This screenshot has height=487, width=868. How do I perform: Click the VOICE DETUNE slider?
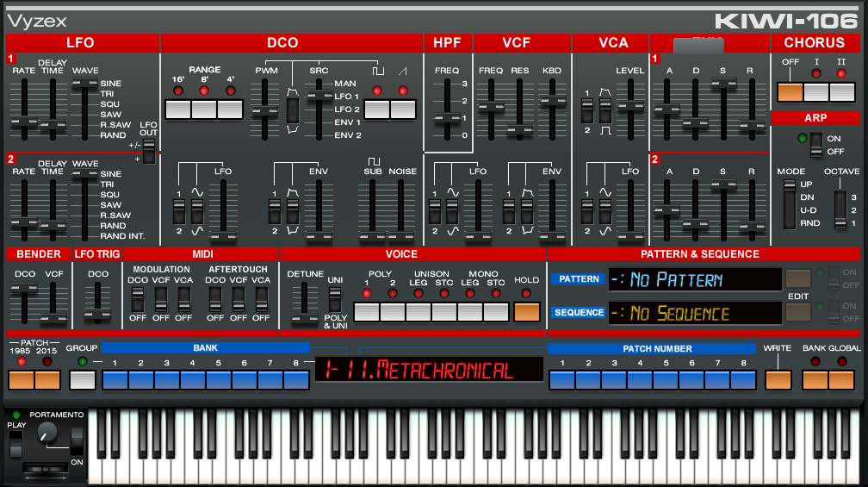[x=304, y=303]
